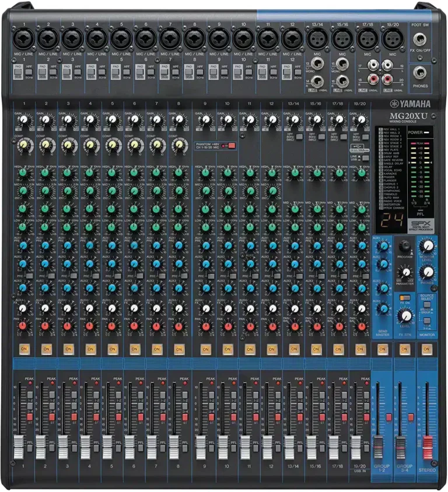Image resolution: width=448 pixels, height=492 pixels.
Task: Click the channel 5 HIGH EQ knob
Action: [112, 173]
